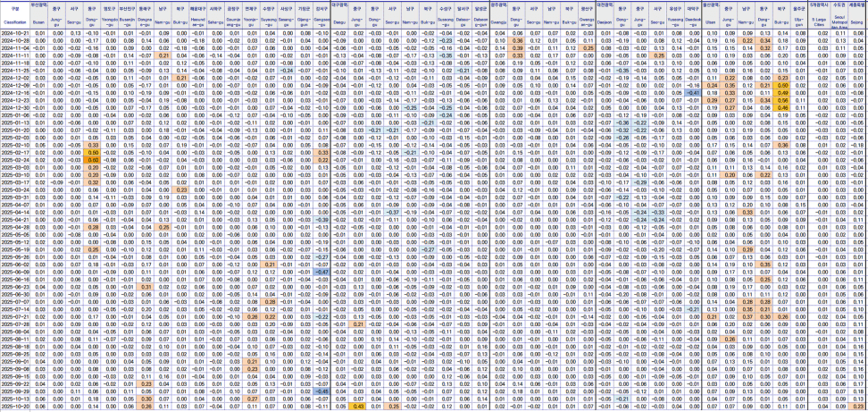Select the 2025-04-21 date row label
This screenshot has height=412, width=868.
15,219
